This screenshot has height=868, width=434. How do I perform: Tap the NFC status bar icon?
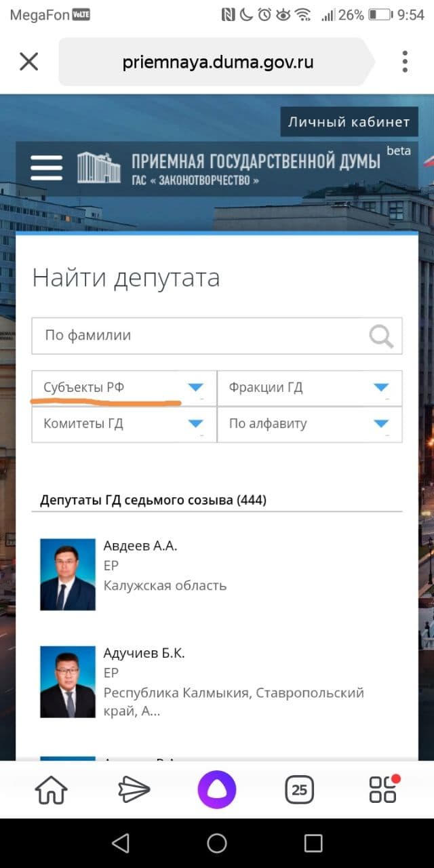[229, 14]
